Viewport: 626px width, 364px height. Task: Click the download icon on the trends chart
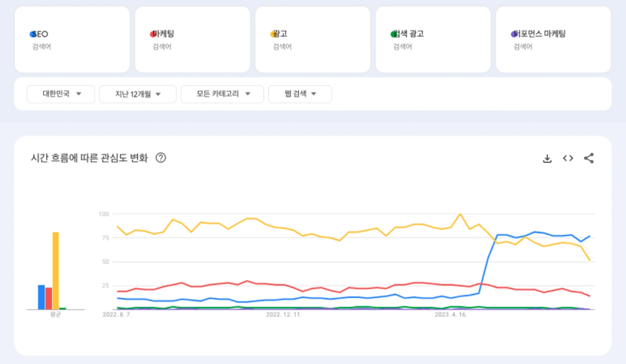coord(547,158)
